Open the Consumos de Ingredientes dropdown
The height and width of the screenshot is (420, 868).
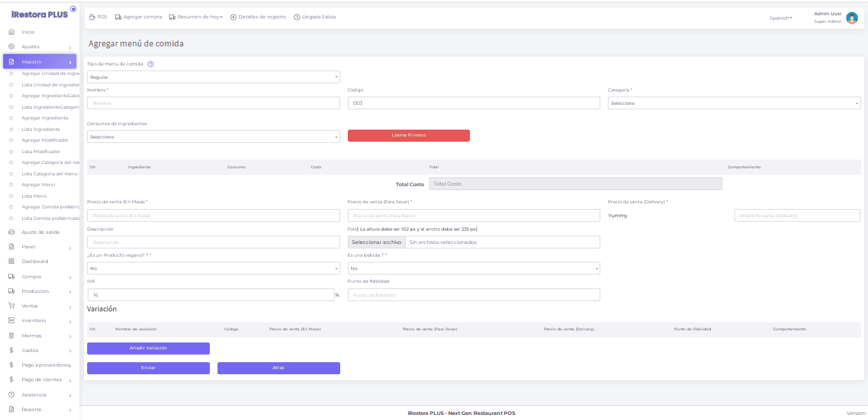point(213,137)
